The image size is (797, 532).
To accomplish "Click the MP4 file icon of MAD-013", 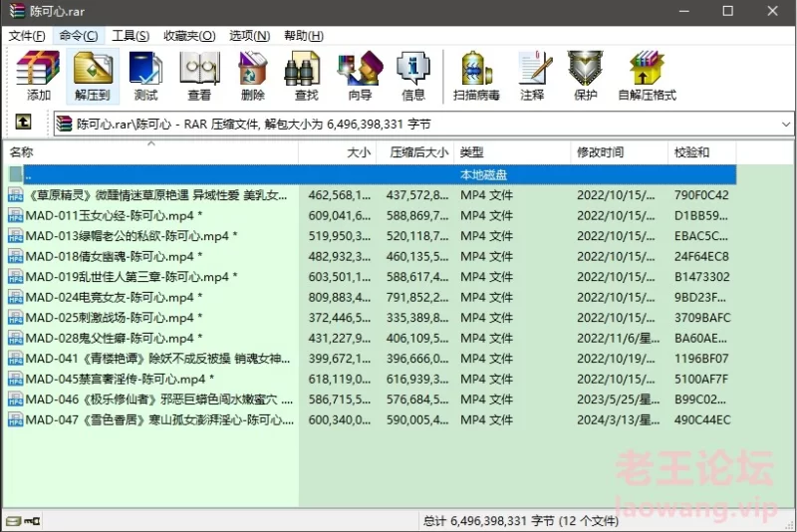I will [15, 236].
